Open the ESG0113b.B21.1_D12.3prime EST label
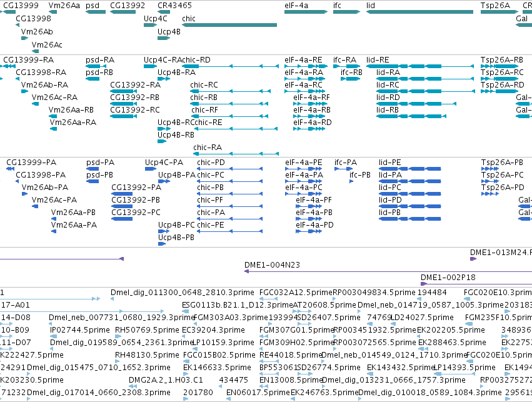Viewport: 532px width, 402px height. point(237,305)
